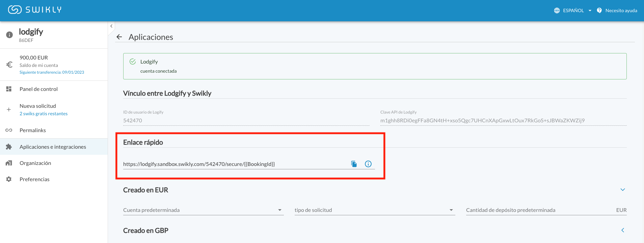Open the quick link info icon
The height and width of the screenshot is (243, 644).
tap(368, 164)
